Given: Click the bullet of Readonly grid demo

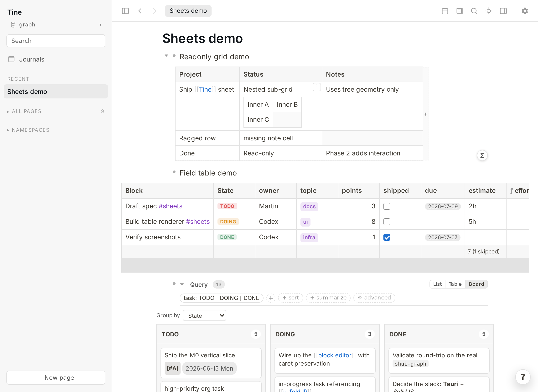Looking at the screenshot, I should [174, 56].
